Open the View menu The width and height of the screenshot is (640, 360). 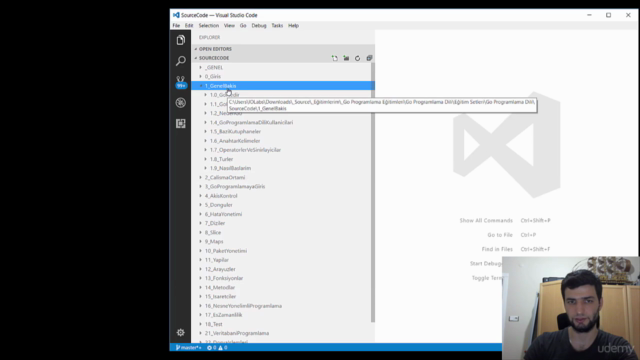229,25
